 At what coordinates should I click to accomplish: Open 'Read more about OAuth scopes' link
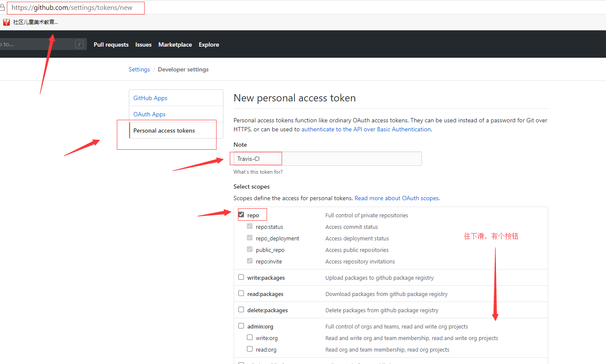(x=397, y=198)
